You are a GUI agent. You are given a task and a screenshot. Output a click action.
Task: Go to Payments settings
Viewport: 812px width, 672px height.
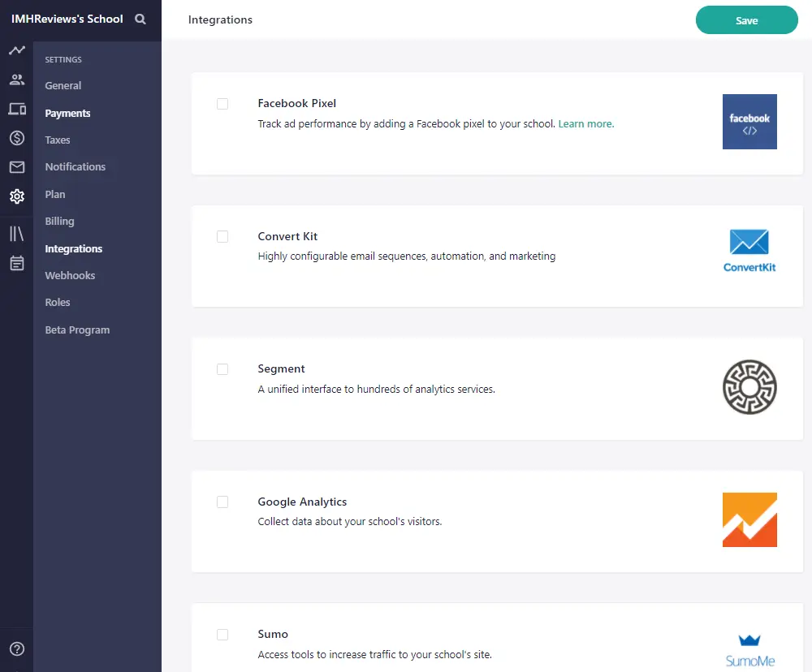click(67, 114)
